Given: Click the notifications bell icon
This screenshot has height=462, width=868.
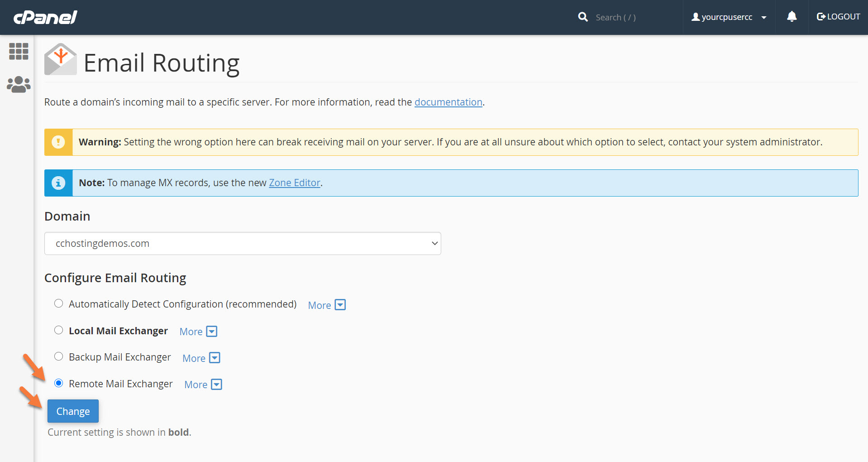Looking at the screenshot, I should point(792,17).
